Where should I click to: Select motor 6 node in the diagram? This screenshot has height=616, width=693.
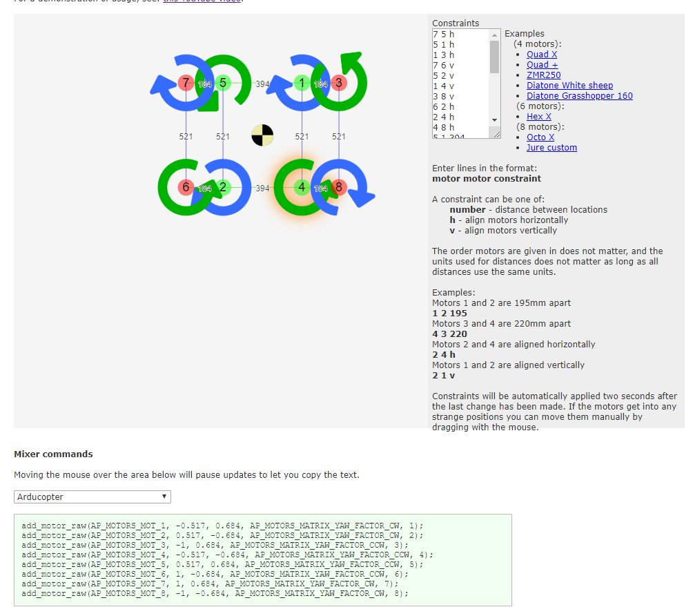click(186, 187)
